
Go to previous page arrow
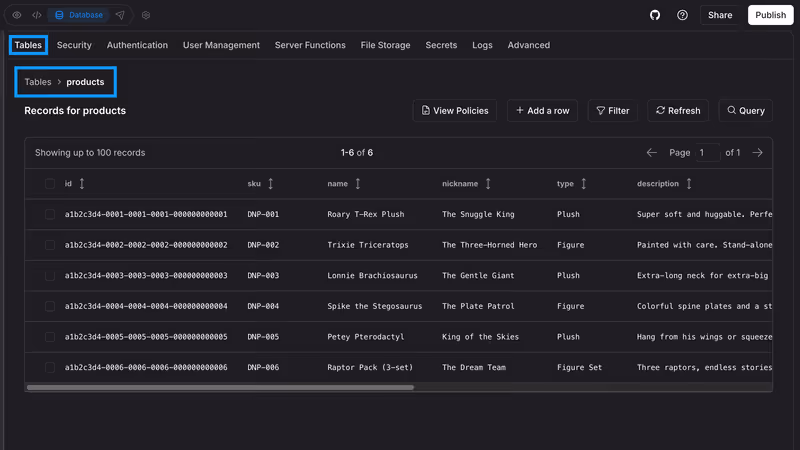click(652, 153)
